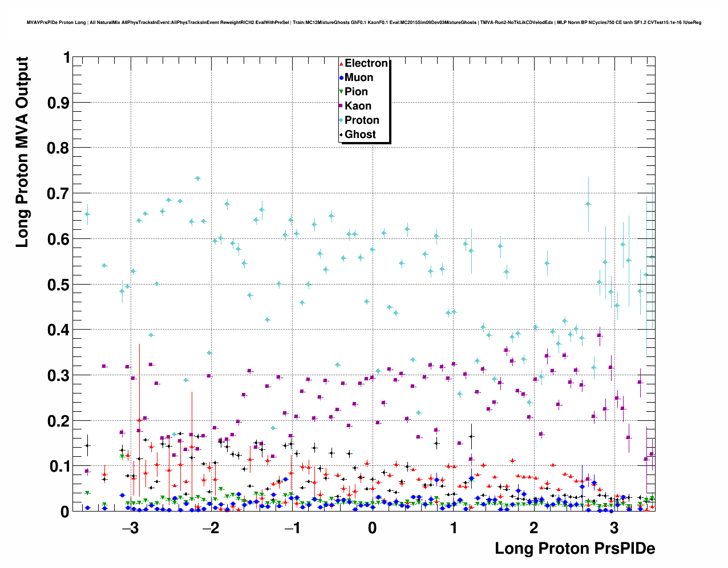Screen dimensions: 728x568
Task: Click the −3 tick label on x-axis
Action: pyautogui.click(x=130, y=528)
